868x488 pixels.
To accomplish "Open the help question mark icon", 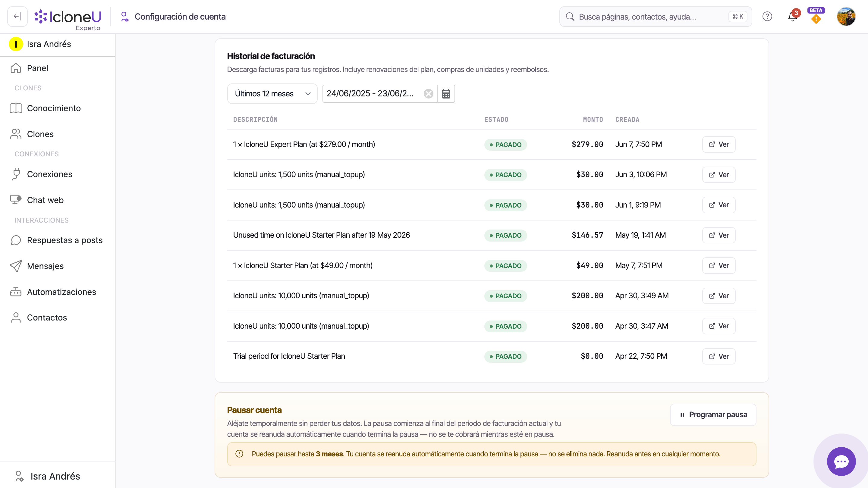I will pyautogui.click(x=767, y=17).
